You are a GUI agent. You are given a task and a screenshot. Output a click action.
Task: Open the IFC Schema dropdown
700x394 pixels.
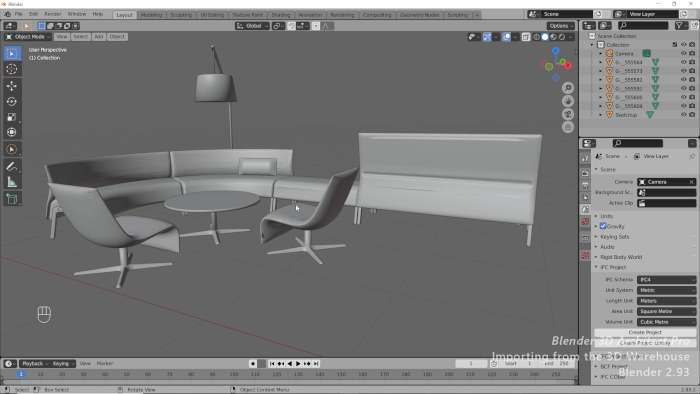[x=667, y=279]
